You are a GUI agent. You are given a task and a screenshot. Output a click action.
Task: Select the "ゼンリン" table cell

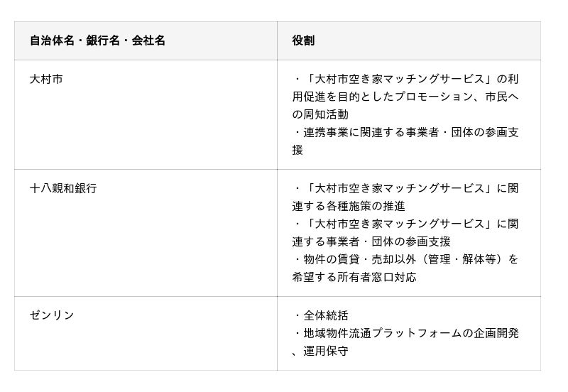tap(52, 315)
